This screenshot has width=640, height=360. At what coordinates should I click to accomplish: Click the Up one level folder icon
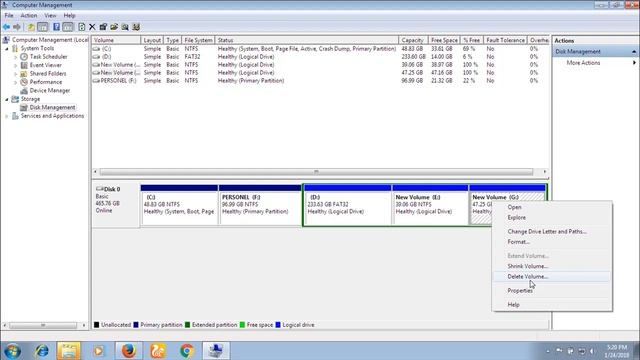tap(31, 27)
